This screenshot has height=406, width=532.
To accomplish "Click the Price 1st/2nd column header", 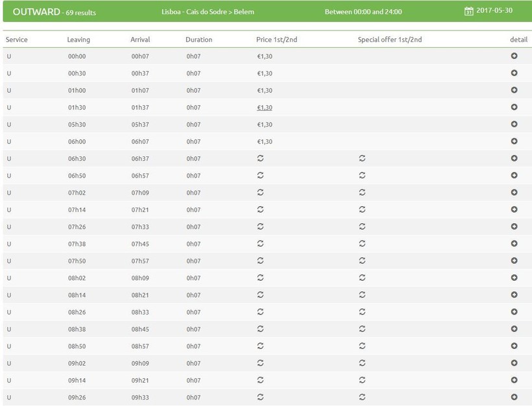I will [276, 40].
